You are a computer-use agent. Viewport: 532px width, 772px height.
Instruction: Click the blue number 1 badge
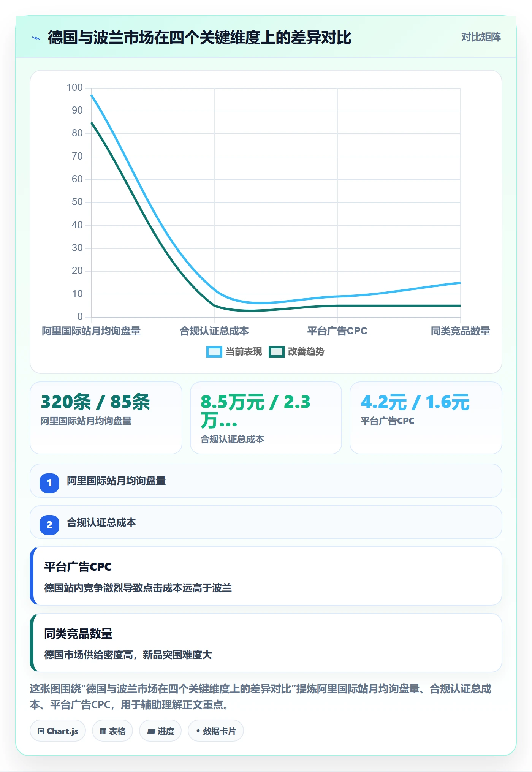pos(49,483)
